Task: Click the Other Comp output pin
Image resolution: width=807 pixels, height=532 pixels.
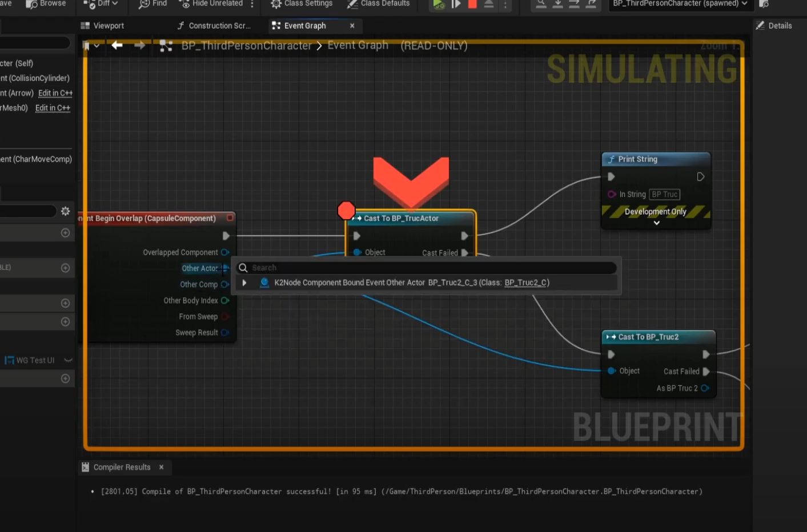Action: click(225, 284)
